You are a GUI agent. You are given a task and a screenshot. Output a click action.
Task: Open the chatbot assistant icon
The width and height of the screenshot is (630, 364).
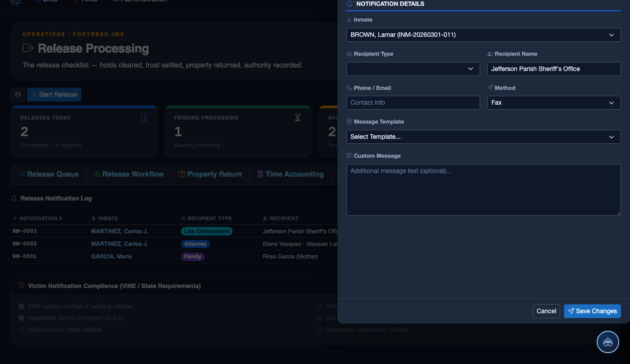tap(608, 342)
